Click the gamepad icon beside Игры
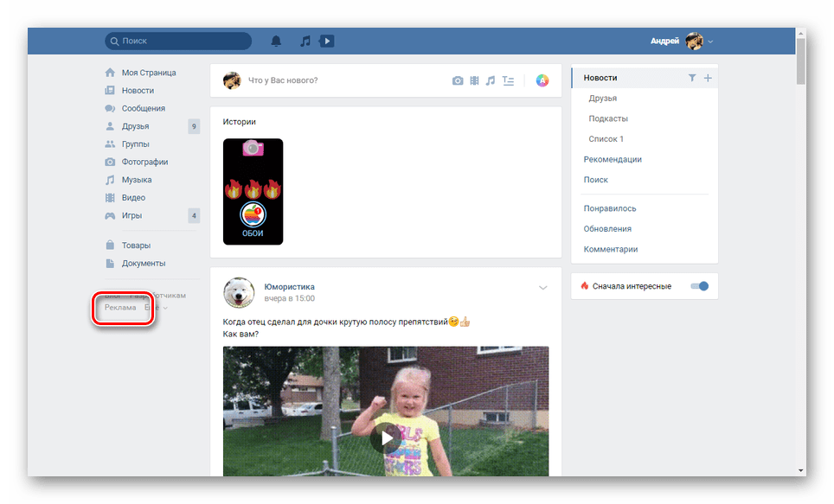This screenshot has width=834, height=504. (x=110, y=215)
